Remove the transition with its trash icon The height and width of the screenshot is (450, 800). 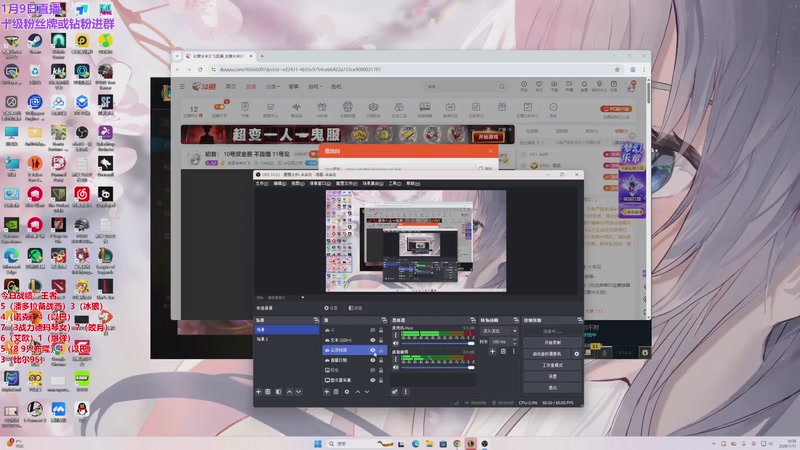tap(503, 352)
